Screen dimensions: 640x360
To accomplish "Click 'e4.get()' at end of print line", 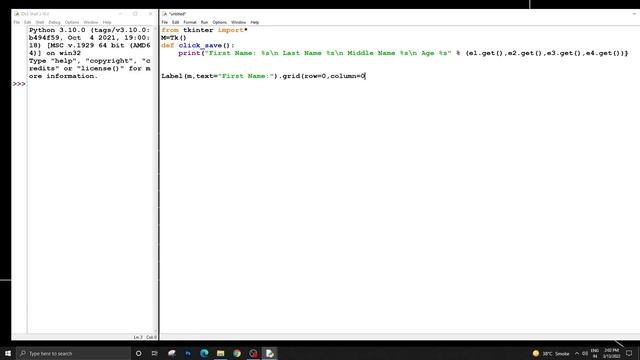I will tap(603, 53).
